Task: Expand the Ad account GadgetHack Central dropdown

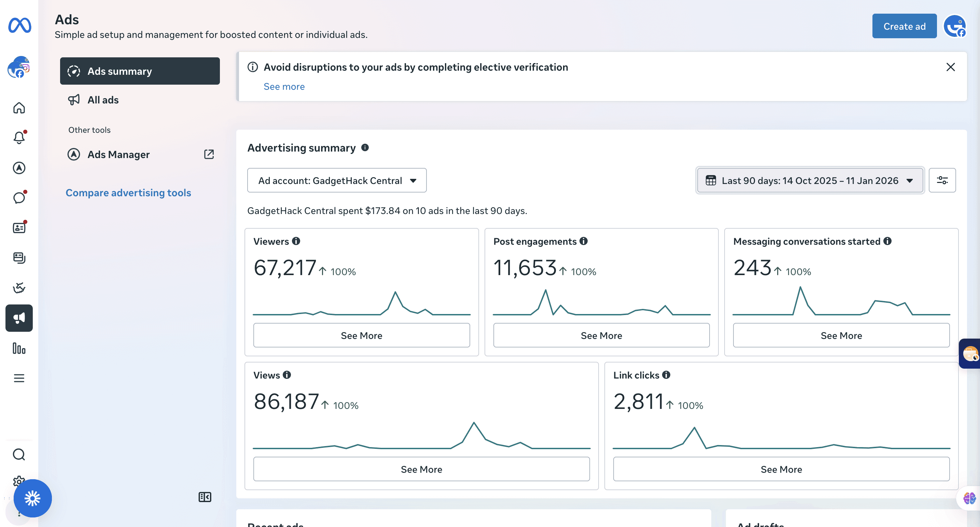Action: pos(337,180)
